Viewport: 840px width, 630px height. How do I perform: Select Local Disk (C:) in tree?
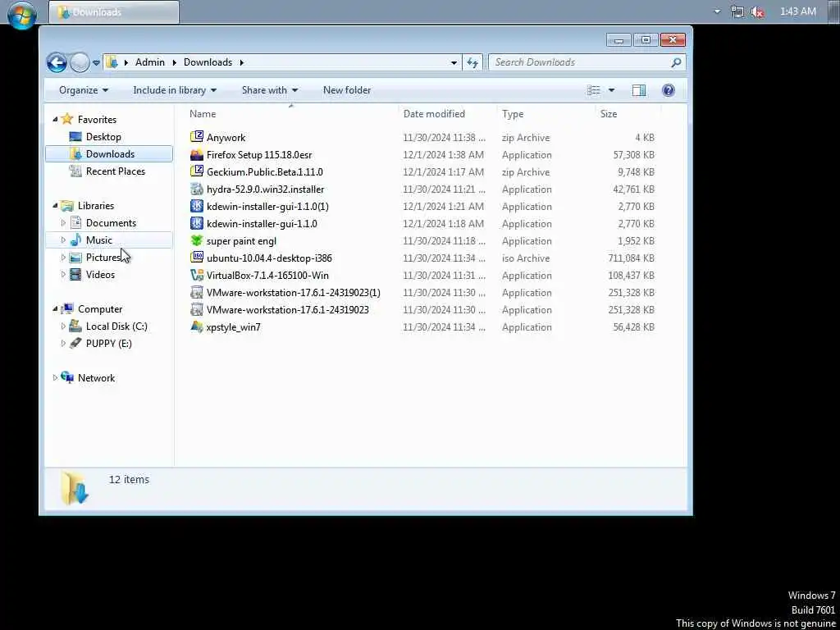tap(116, 326)
